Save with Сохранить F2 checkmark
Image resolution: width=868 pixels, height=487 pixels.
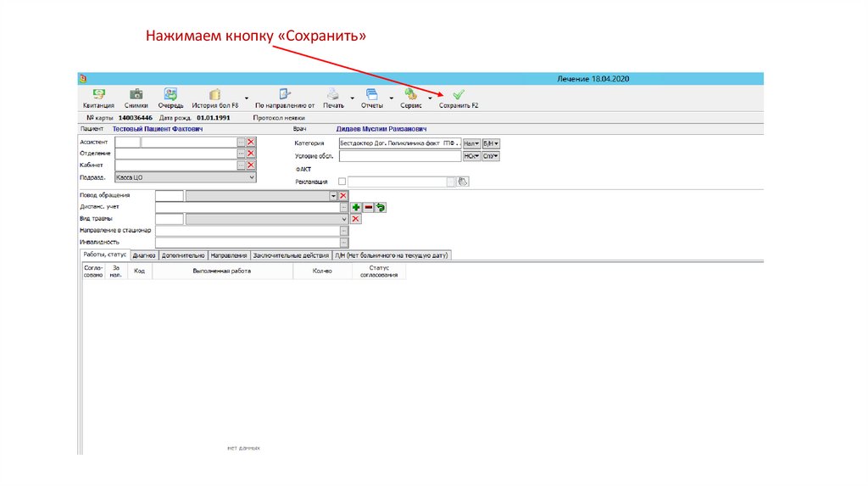pos(459,95)
